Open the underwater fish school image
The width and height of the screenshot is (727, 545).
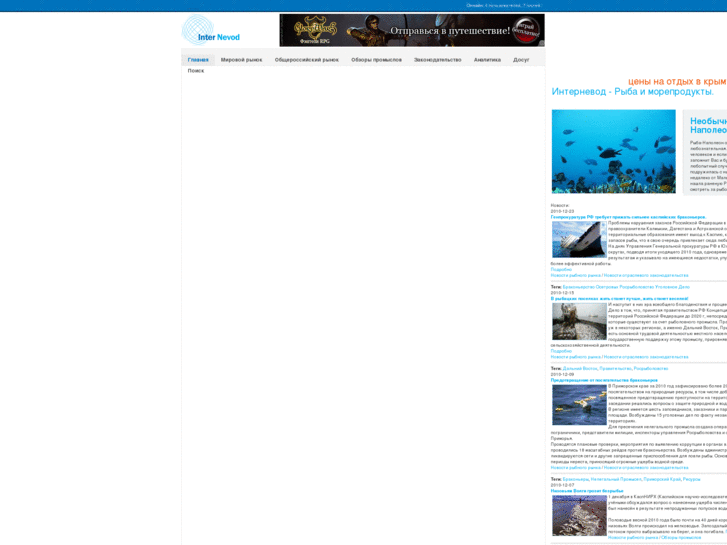point(613,151)
